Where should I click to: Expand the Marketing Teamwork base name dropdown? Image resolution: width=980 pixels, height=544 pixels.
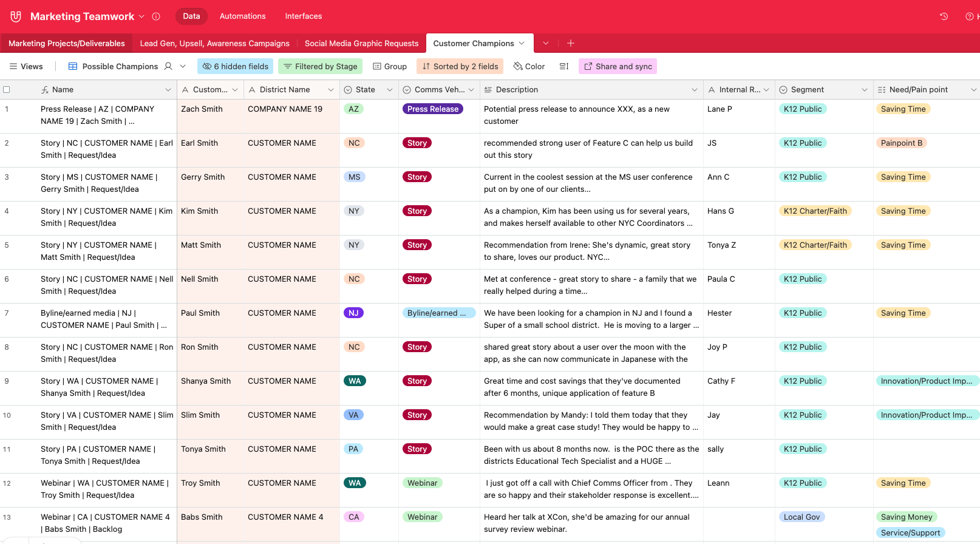point(141,16)
